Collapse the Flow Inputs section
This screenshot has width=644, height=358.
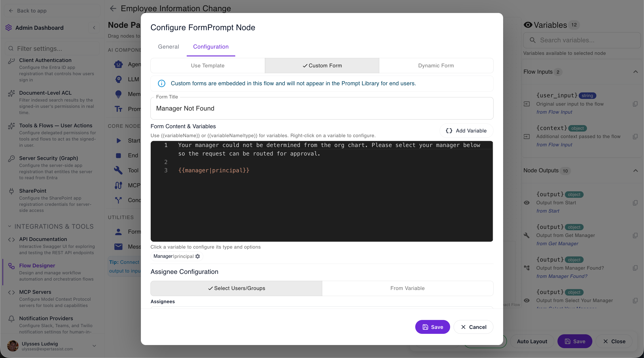pos(636,72)
